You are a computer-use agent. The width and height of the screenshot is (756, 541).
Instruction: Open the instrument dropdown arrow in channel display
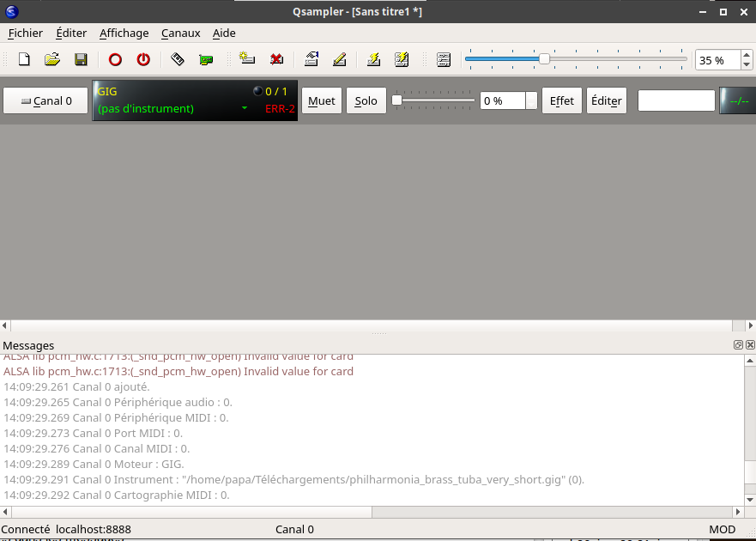[x=245, y=107]
